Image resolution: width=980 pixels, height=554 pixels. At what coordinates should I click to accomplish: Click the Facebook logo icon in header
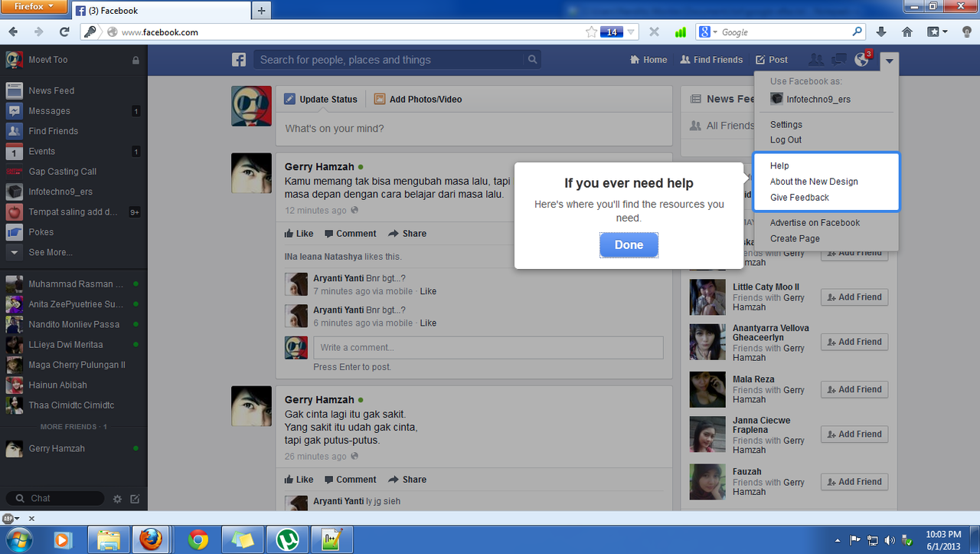(239, 60)
